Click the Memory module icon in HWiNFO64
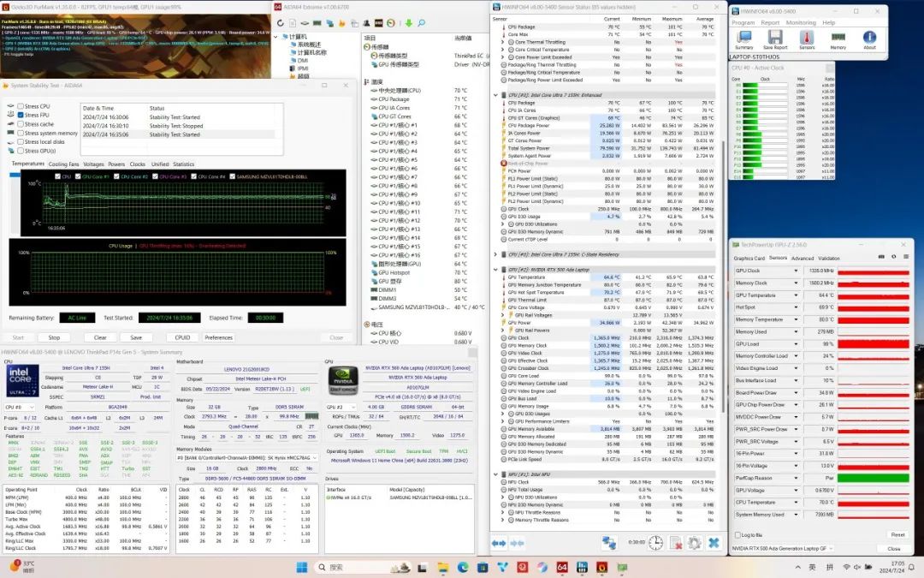 tap(838, 39)
